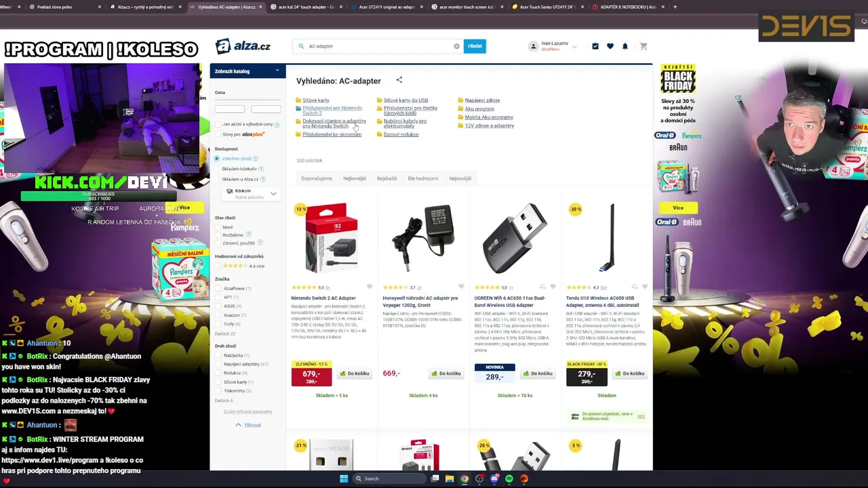Check the Jen akční a výhodné ceny filter
The height and width of the screenshot is (488, 868).
coord(218,124)
